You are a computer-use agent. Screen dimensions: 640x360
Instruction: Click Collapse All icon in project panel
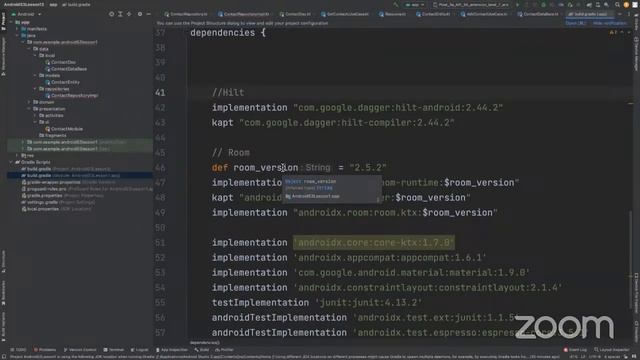(129, 14)
